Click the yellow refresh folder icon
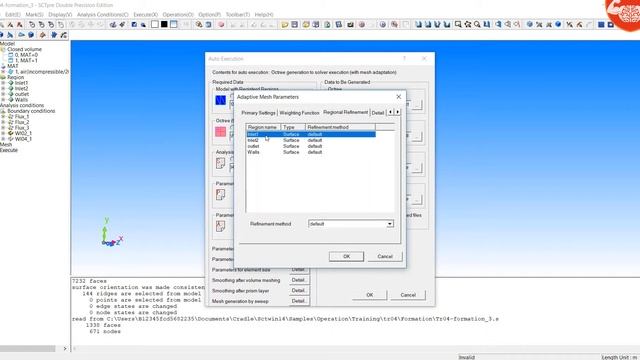 305,24
